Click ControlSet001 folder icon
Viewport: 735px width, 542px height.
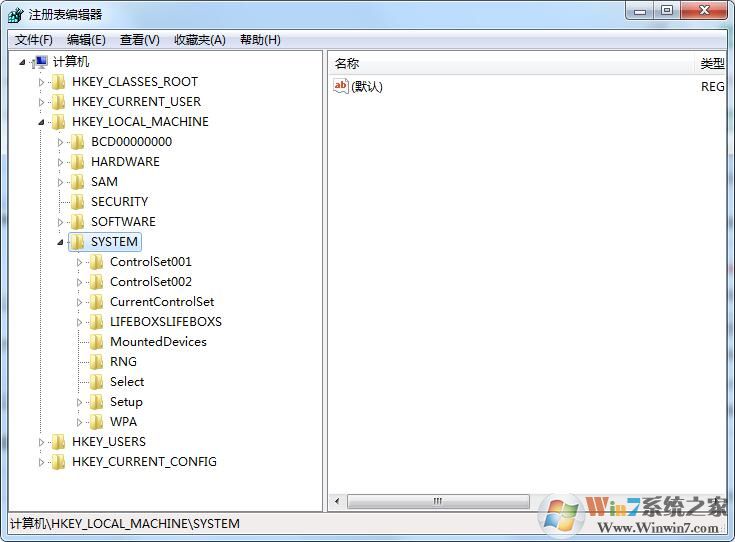tap(97, 262)
